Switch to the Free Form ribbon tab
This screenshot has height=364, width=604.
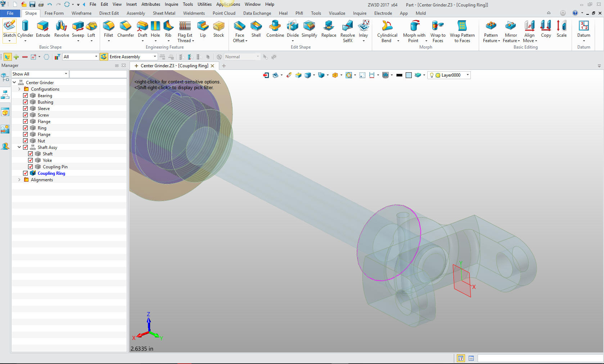[x=54, y=13]
